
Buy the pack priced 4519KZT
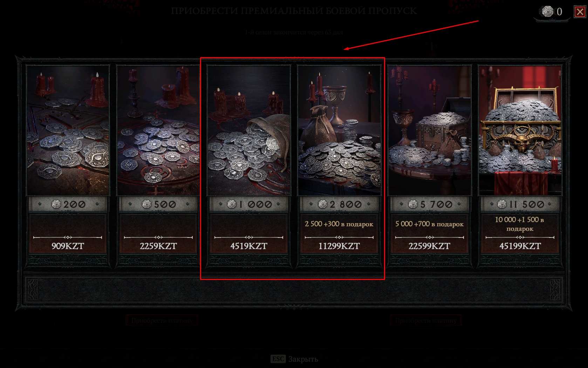(249, 234)
